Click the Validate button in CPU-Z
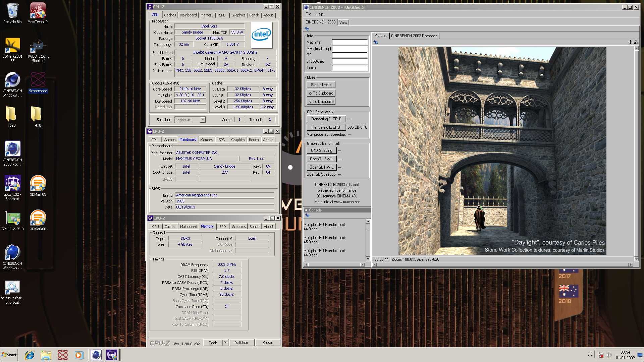 [241, 343]
